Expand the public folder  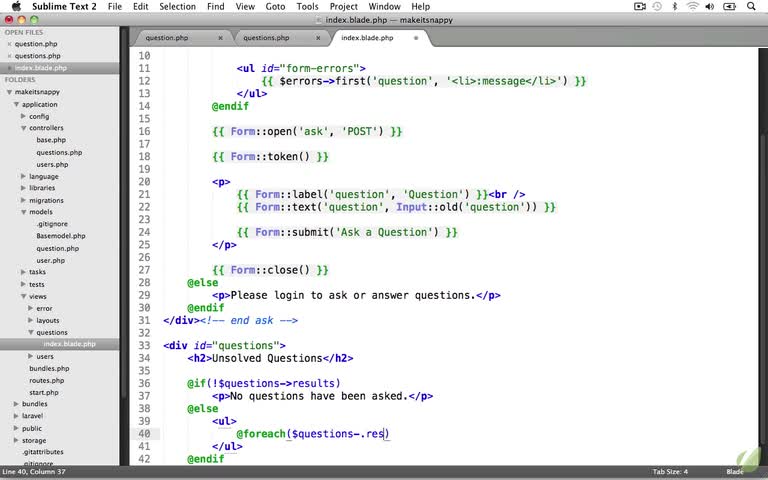(16, 429)
